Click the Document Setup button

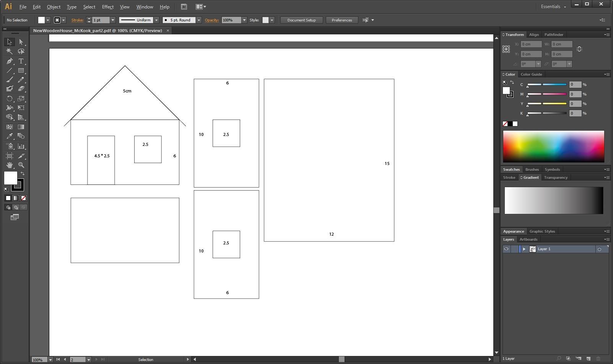[x=301, y=20]
